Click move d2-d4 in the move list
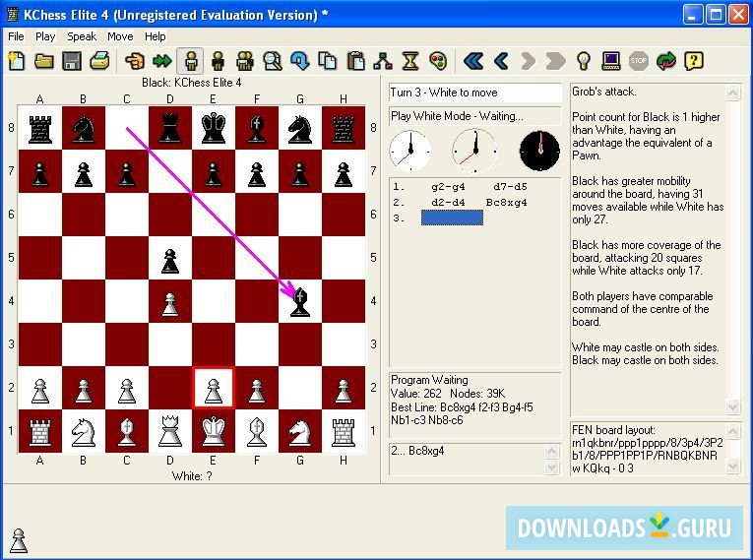Screen dimensions: 753x560 pyautogui.click(x=448, y=202)
